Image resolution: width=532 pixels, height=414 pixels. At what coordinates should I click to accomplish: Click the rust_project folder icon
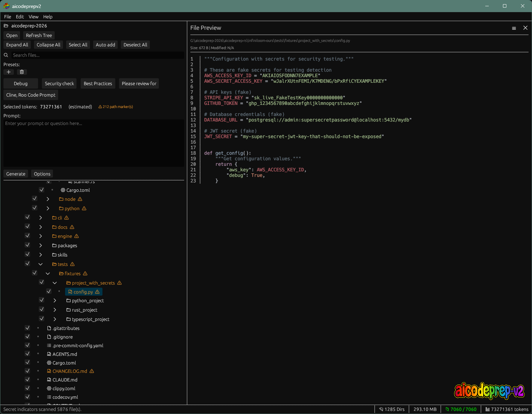(x=69, y=310)
